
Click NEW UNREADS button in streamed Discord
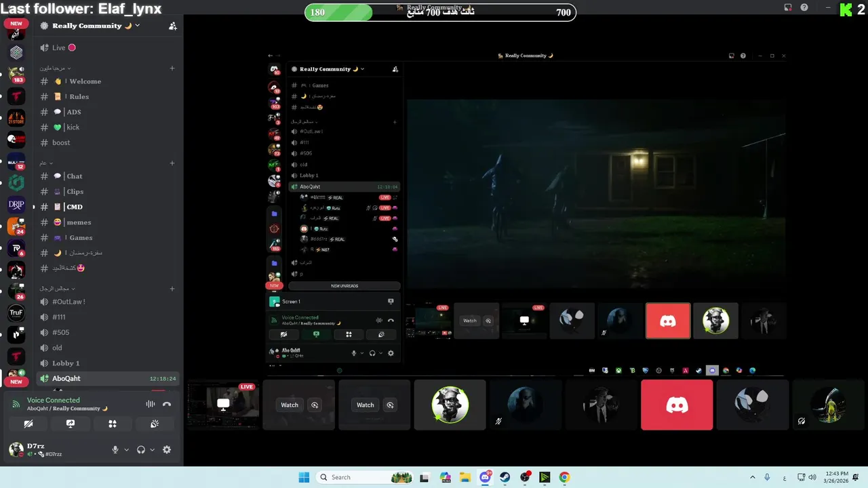click(344, 286)
